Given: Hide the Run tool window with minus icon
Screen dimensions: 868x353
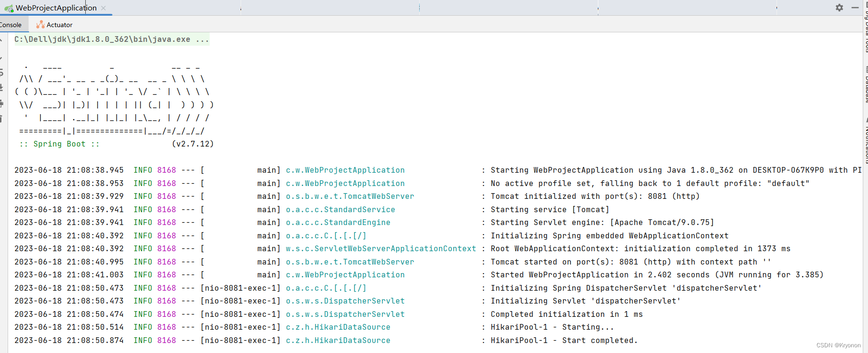Looking at the screenshot, I should pyautogui.click(x=855, y=8).
